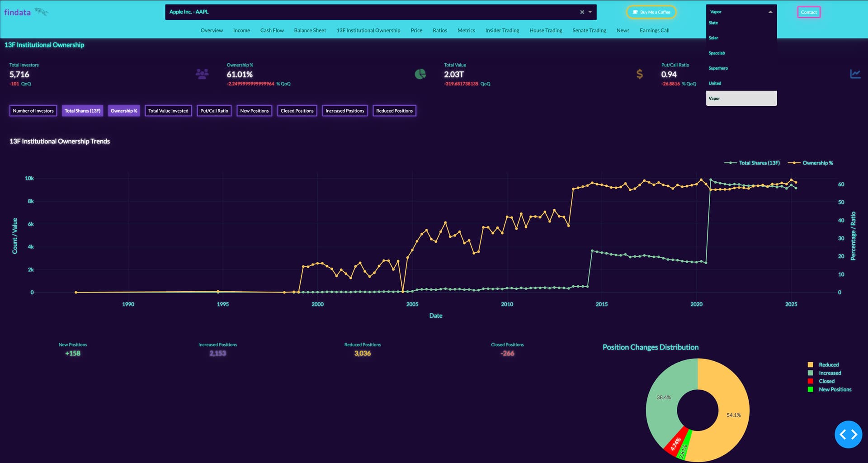Toggle the Closed Positions series
The width and height of the screenshot is (868, 463).
[x=297, y=111]
